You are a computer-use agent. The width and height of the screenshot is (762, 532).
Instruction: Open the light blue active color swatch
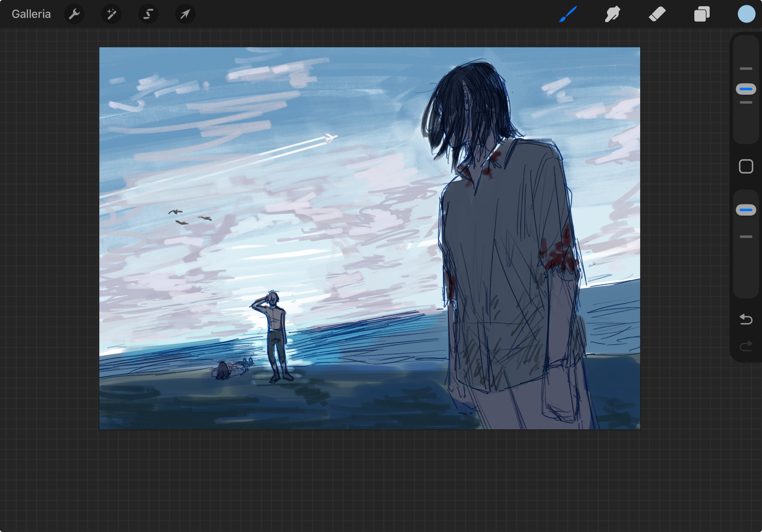coord(746,14)
